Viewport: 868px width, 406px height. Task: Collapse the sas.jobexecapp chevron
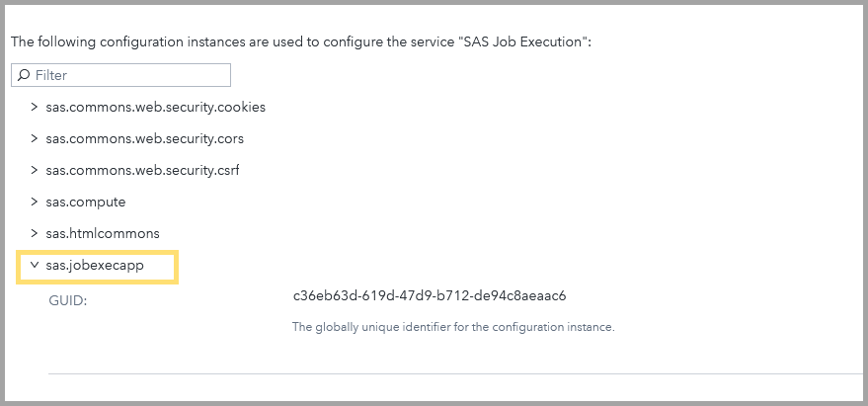tap(35, 265)
